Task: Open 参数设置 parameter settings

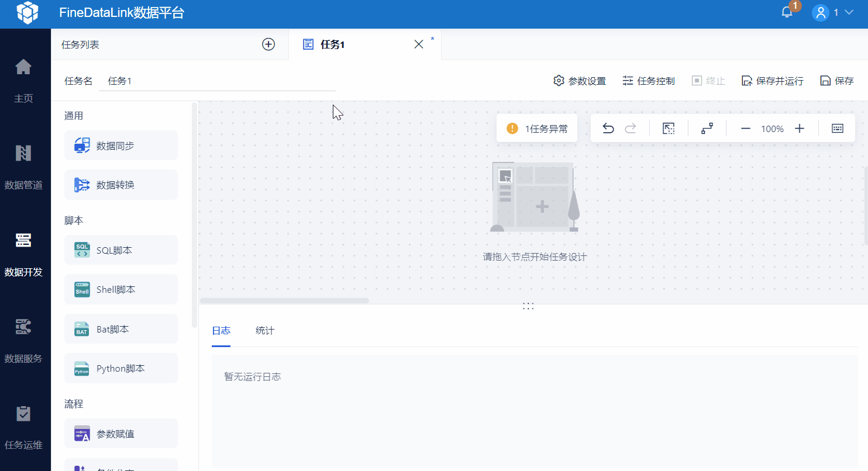Action: point(580,81)
